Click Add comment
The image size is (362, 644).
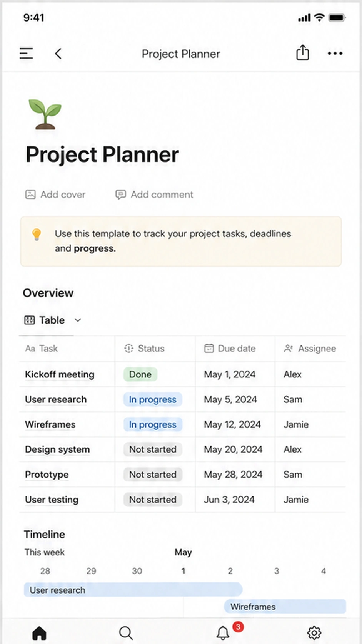(x=154, y=195)
